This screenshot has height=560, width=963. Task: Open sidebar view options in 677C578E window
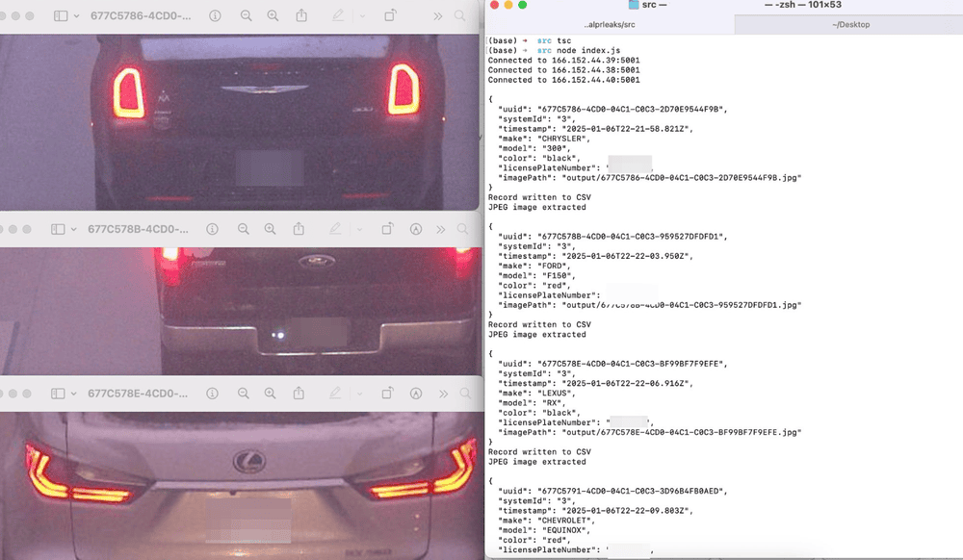point(74,394)
